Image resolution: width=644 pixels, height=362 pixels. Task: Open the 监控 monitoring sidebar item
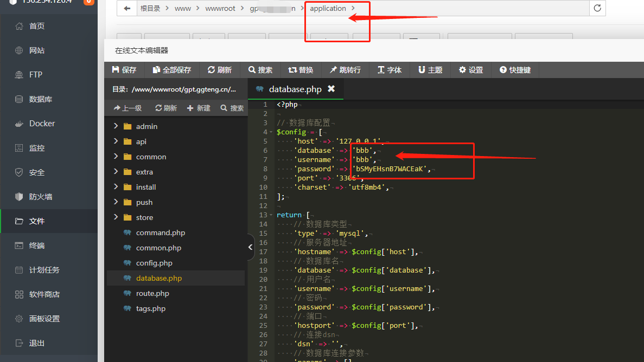click(x=49, y=148)
